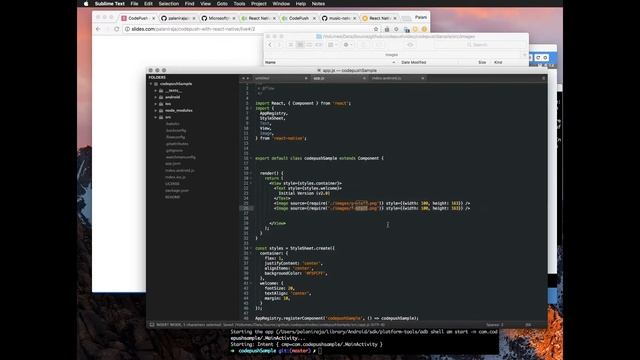The image size is (640, 360).
Task: Close the first CodePush Chrome tab
Action: 153,18
